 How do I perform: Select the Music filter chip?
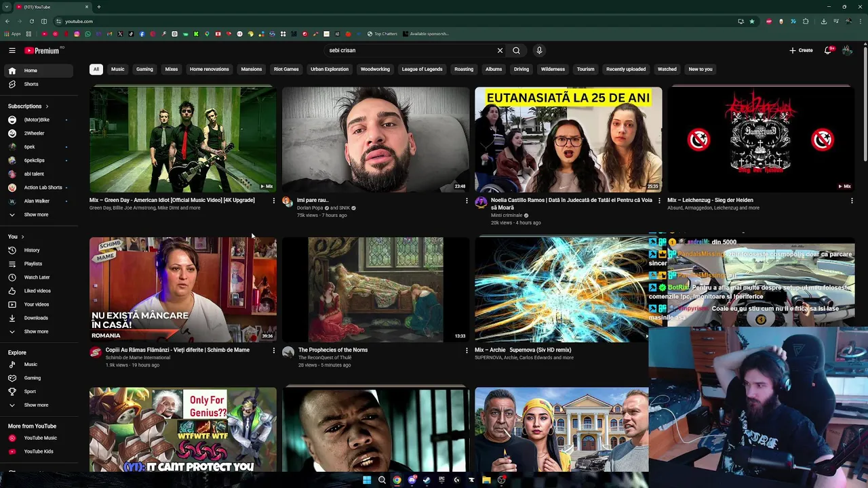click(117, 69)
